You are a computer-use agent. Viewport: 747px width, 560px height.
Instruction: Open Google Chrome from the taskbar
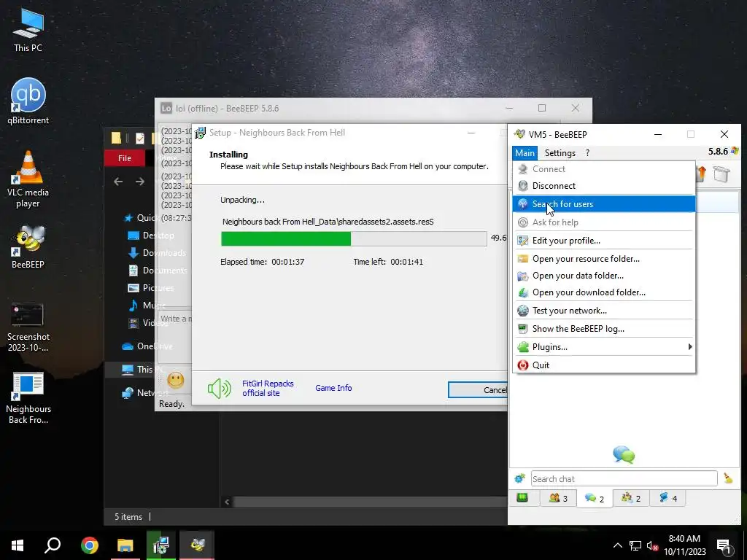(89, 545)
